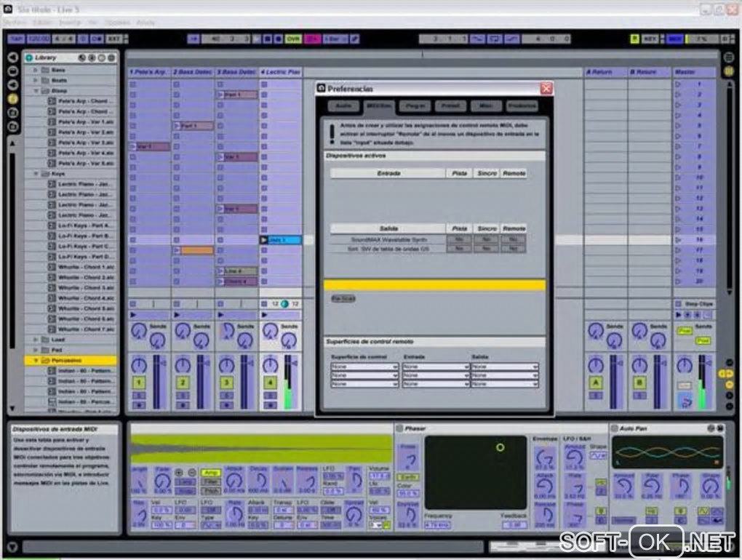The height and width of the screenshot is (560, 742).
Task: Collapse the Bleep folder in Library
Action: point(36,90)
